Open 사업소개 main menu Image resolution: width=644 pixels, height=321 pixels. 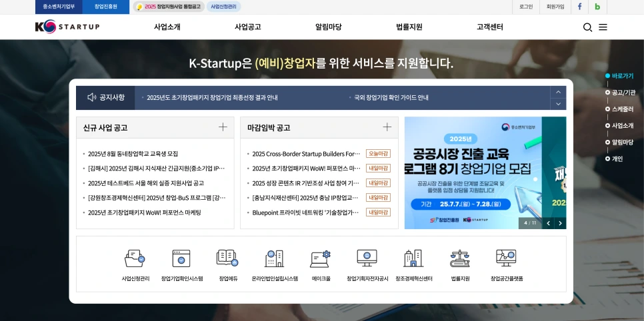[x=167, y=27]
